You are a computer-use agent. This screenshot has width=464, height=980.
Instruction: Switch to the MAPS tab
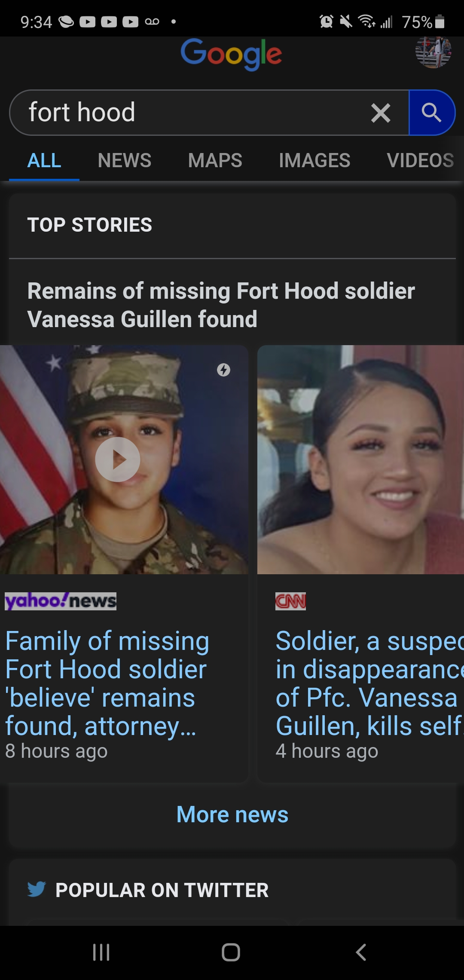click(x=215, y=160)
